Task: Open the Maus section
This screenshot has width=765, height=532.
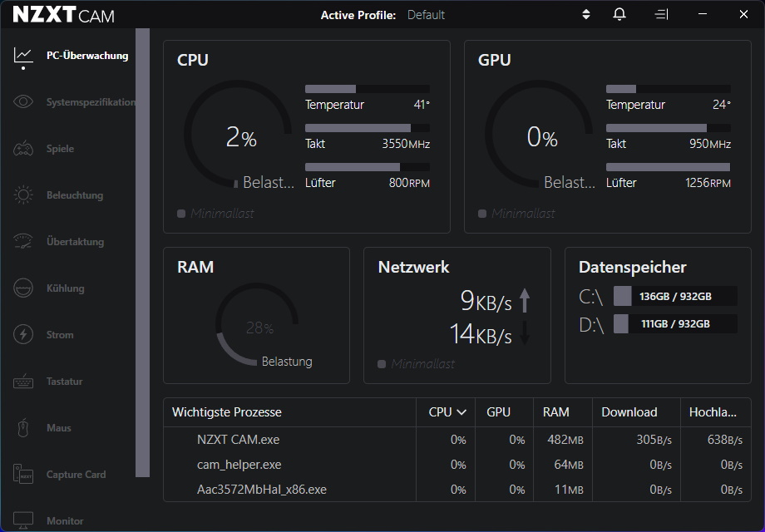Action: (58, 427)
